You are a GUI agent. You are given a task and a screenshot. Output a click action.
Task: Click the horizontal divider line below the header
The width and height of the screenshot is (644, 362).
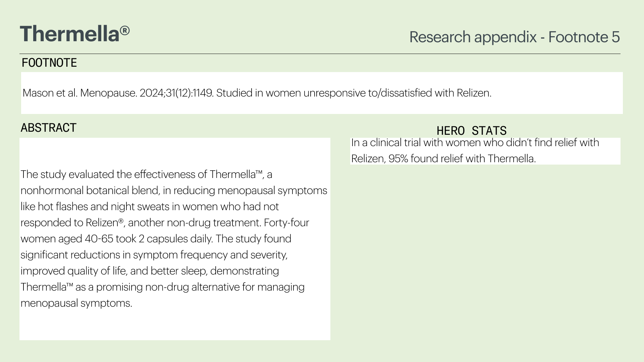pos(320,54)
